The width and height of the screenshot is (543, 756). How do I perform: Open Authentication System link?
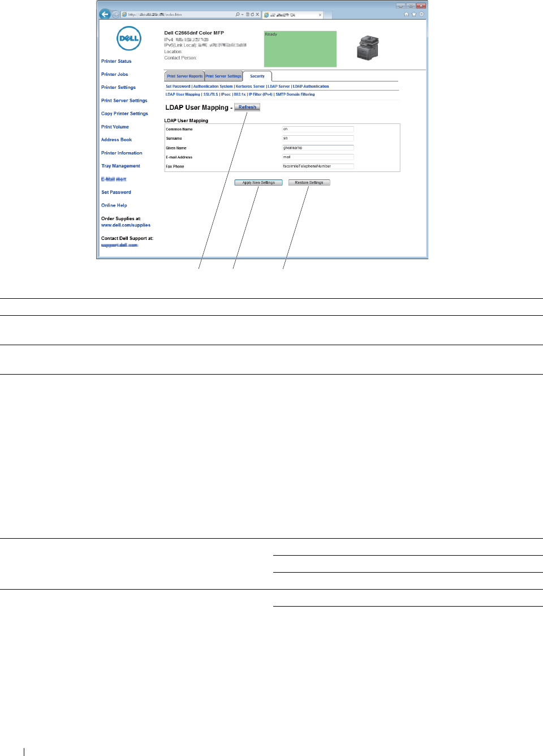click(213, 87)
